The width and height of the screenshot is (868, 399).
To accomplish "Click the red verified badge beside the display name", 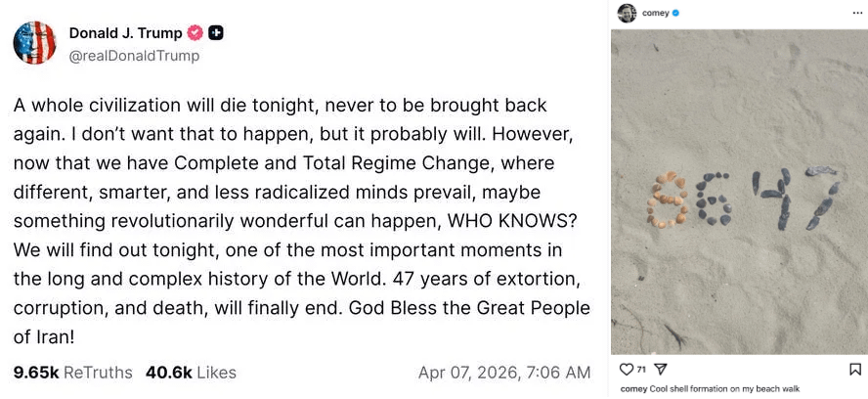I will tap(195, 32).
